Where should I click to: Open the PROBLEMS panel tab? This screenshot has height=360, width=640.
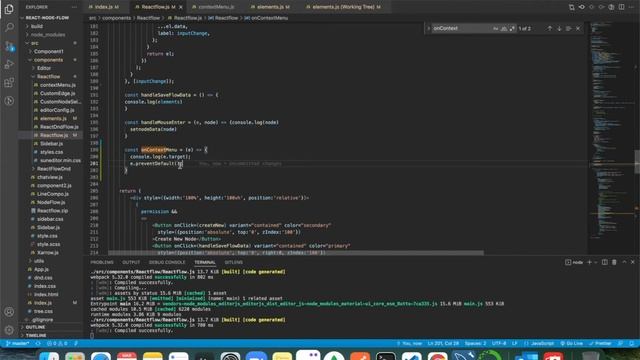[x=102, y=262]
